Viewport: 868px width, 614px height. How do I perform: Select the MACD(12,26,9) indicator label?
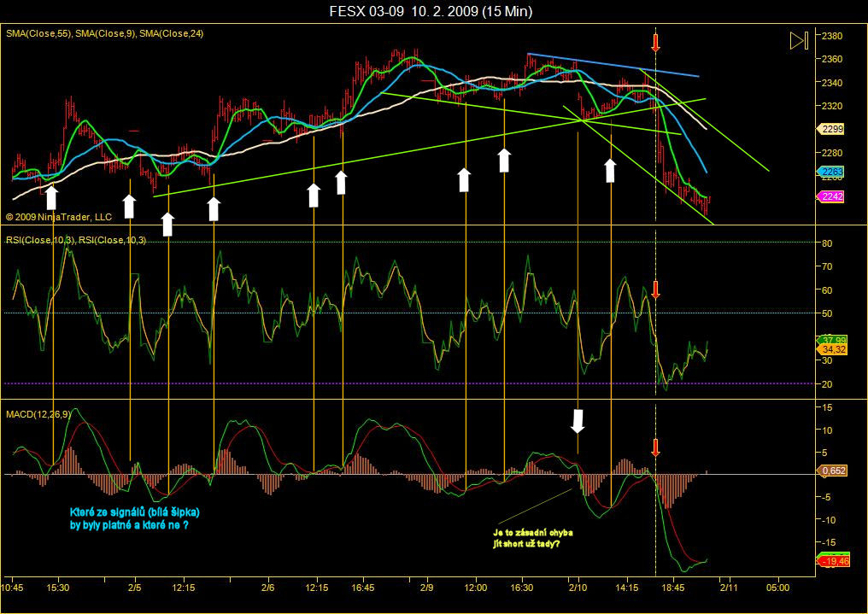coord(38,414)
